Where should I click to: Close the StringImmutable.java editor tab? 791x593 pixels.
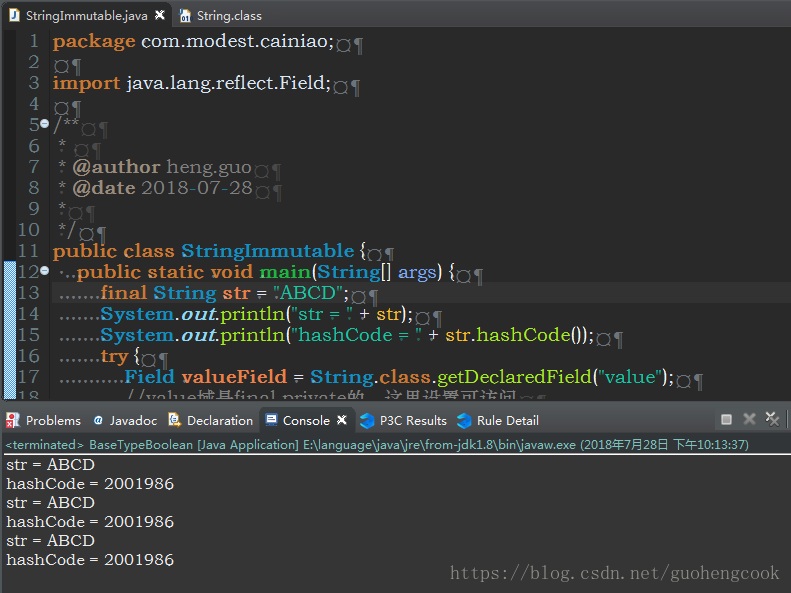pos(160,15)
